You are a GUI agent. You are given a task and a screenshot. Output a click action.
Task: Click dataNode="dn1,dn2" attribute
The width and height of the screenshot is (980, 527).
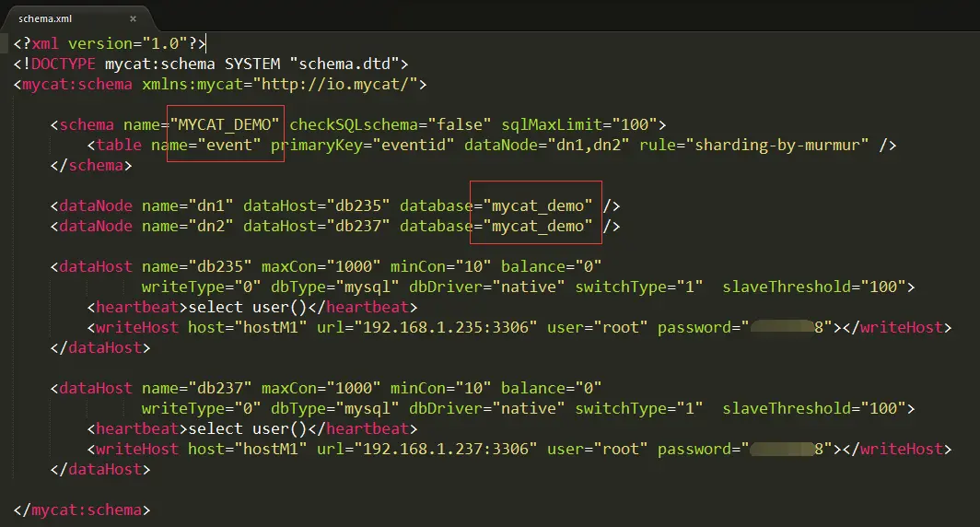(x=547, y=145)
